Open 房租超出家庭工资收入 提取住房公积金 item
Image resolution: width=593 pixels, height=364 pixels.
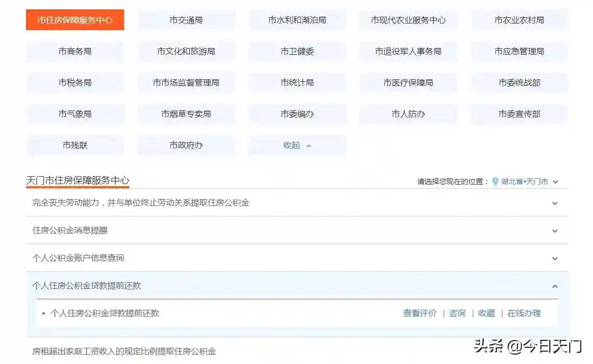[124, 351]
